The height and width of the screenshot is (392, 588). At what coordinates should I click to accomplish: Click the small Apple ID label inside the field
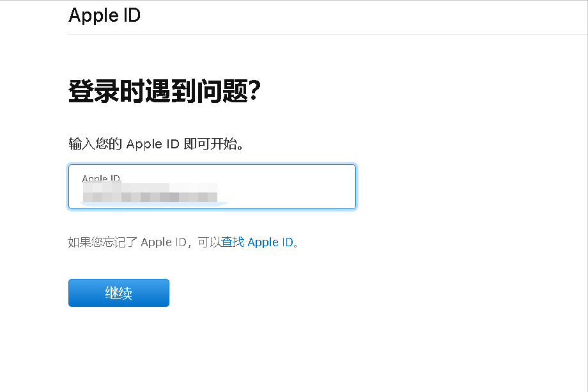(101, 178)
